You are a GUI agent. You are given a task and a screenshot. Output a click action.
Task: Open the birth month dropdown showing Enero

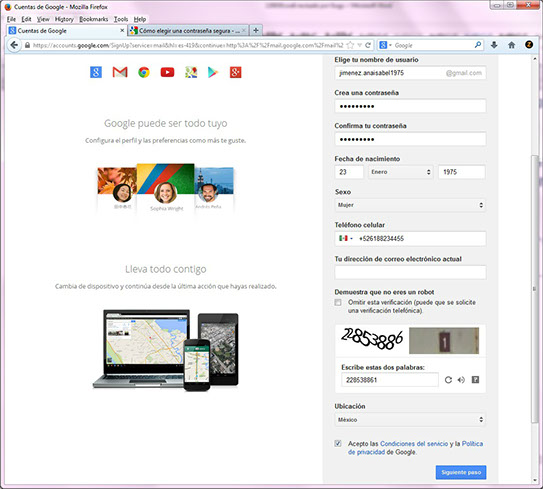401,172
